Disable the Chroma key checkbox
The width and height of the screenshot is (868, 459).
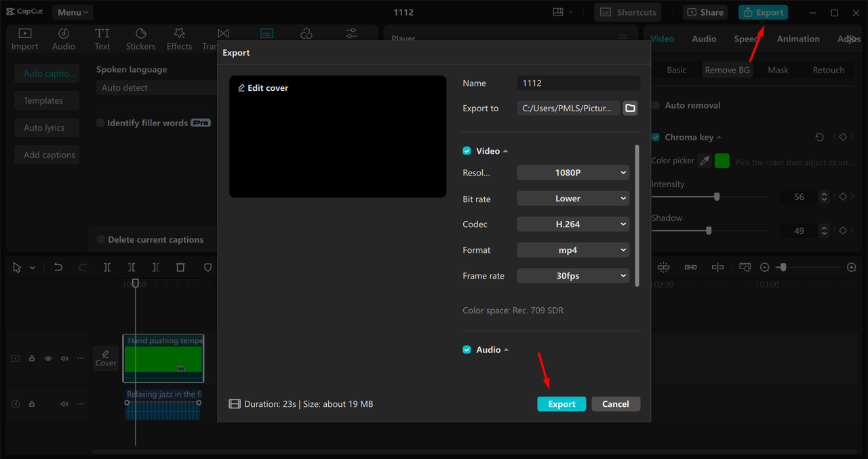click(x=656, y=137)
